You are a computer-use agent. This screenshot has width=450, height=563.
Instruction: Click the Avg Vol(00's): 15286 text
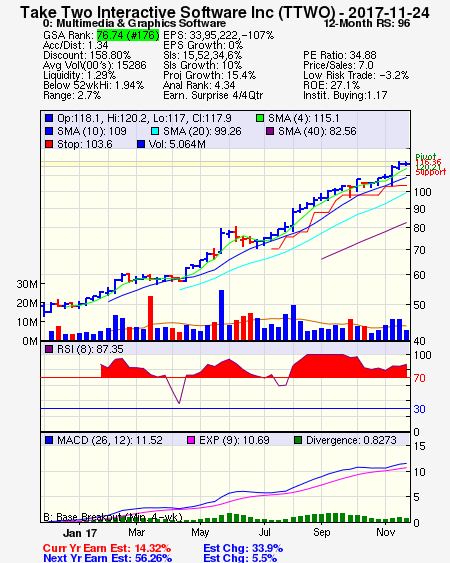[95, 65]
